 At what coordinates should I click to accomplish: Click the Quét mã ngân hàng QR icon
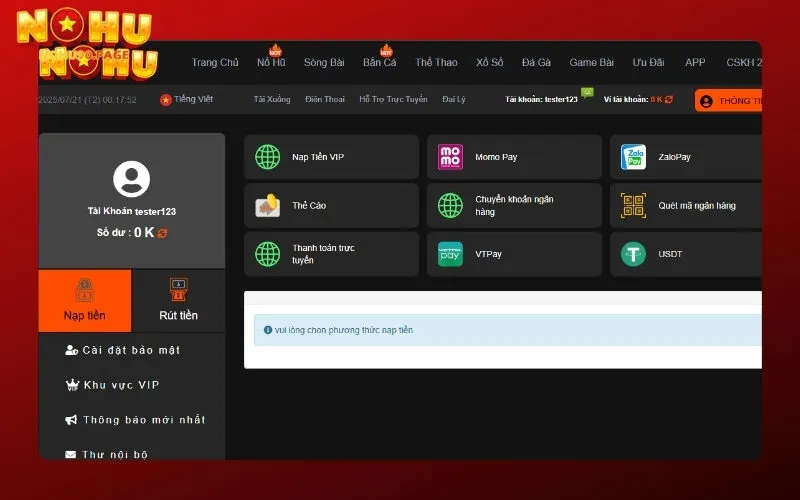click(x=633, y=205)
